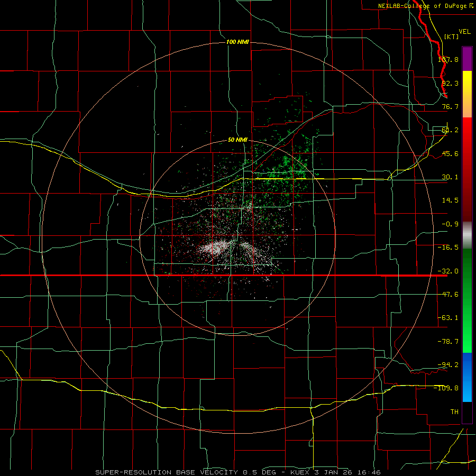Click the 107.8 velocity scale value
The image size is (476, 476).
point(448,59)
